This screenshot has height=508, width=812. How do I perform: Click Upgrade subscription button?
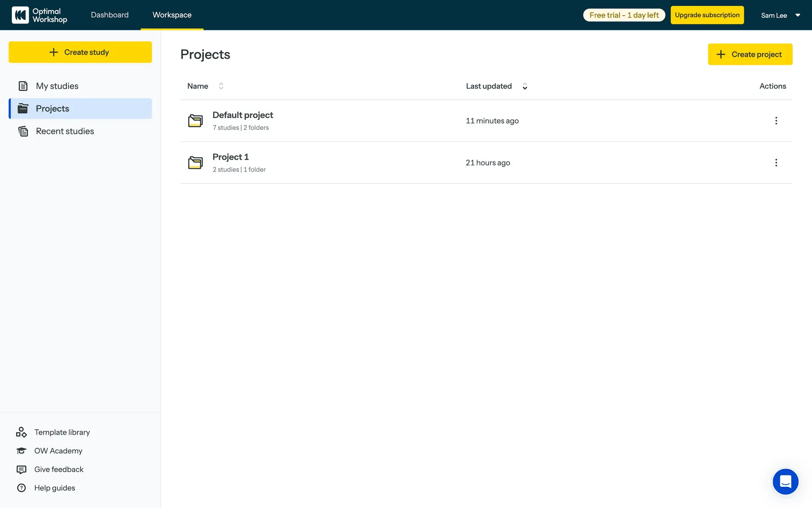[707, 15]
